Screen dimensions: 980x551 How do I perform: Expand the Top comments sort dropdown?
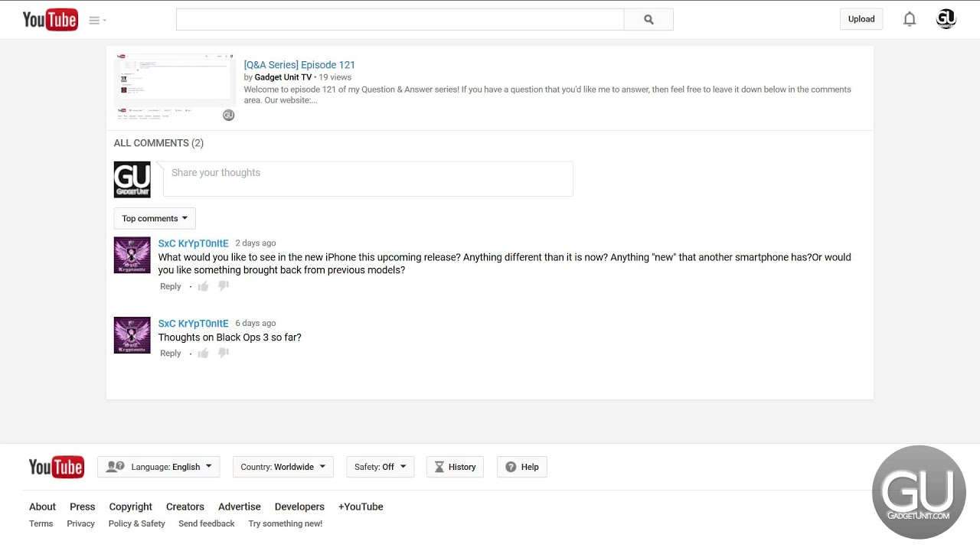coord(155,218)
